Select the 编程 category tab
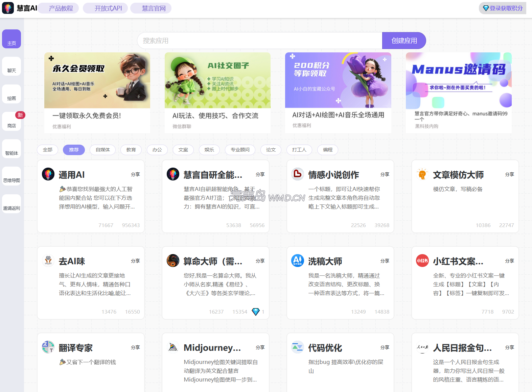The image size is (532, 392). pyautogui.click(x=328, y=150)
